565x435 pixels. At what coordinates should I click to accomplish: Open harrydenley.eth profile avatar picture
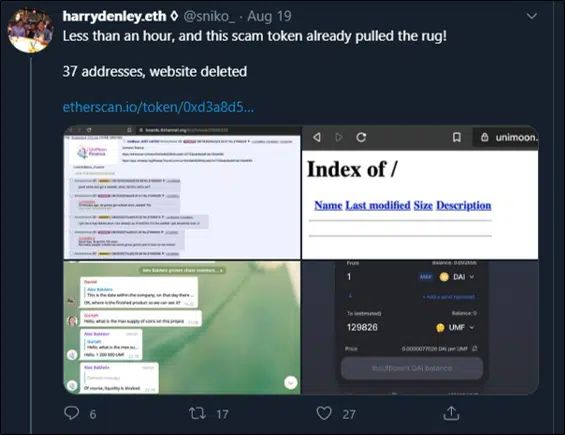(31, 30)
